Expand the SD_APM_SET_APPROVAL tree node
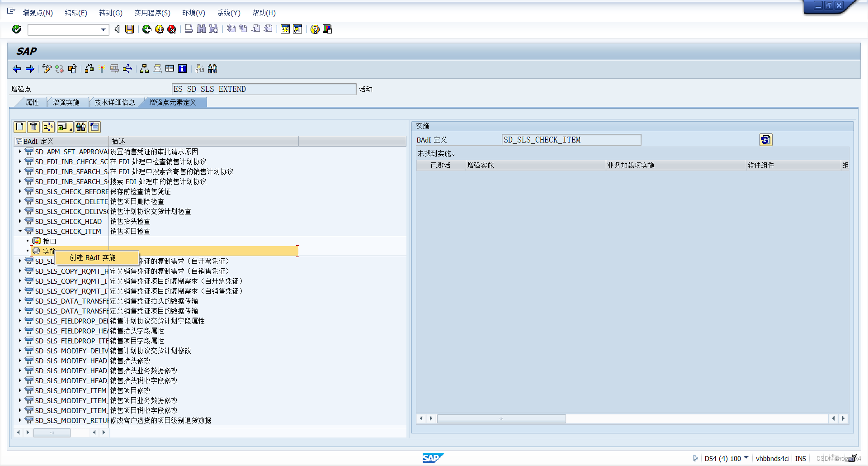868x466 pixels. [20, 152]
